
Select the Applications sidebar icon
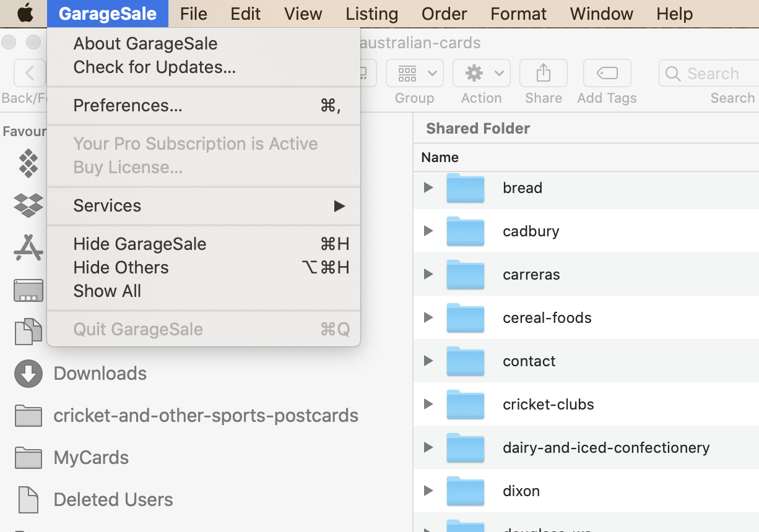(x=28, y=247)
